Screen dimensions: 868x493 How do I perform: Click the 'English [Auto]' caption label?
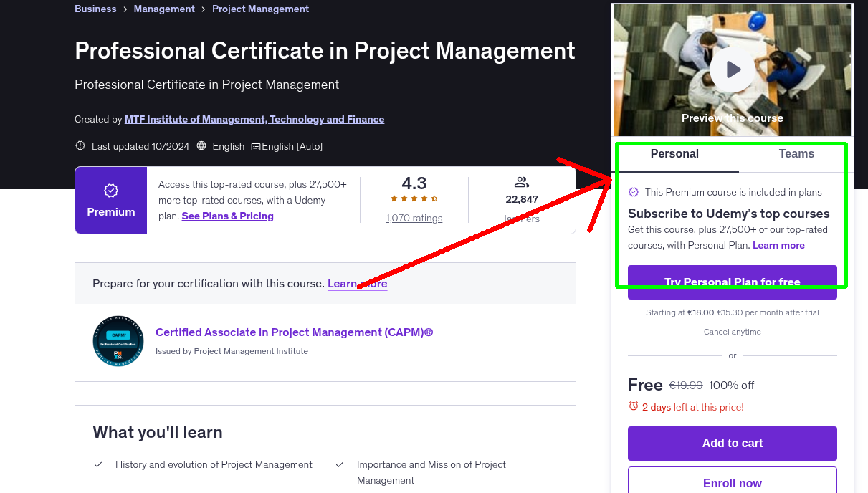[292, 146]
